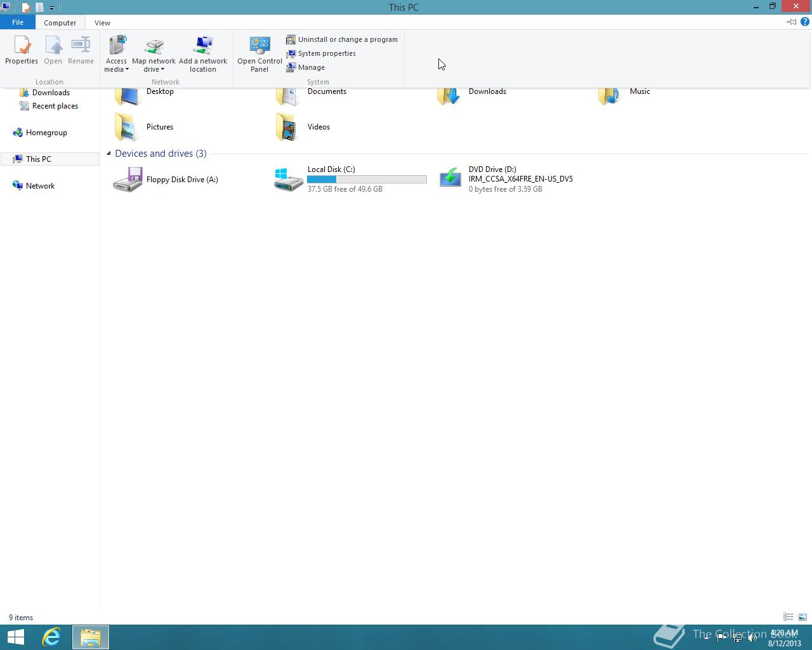The height and width of the screenshot is (650, 812).
Task: Select This PC in navigation pane
Action: coord(39,159)
